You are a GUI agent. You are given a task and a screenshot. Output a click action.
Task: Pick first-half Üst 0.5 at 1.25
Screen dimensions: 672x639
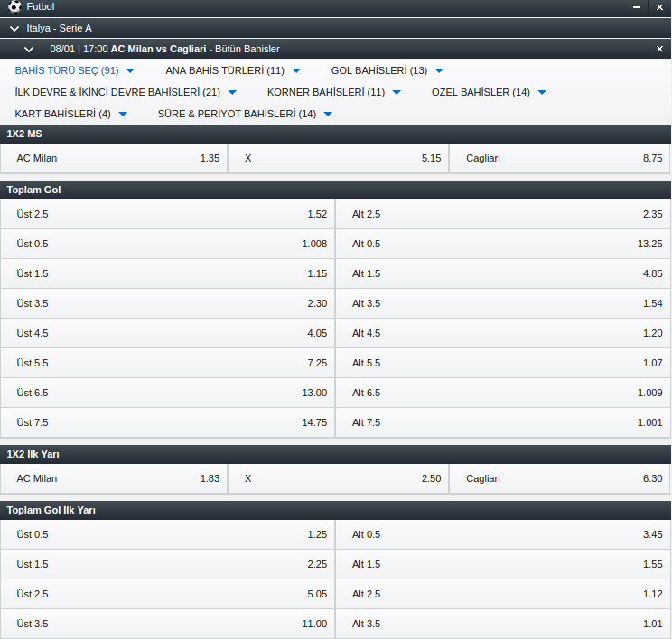168,534
